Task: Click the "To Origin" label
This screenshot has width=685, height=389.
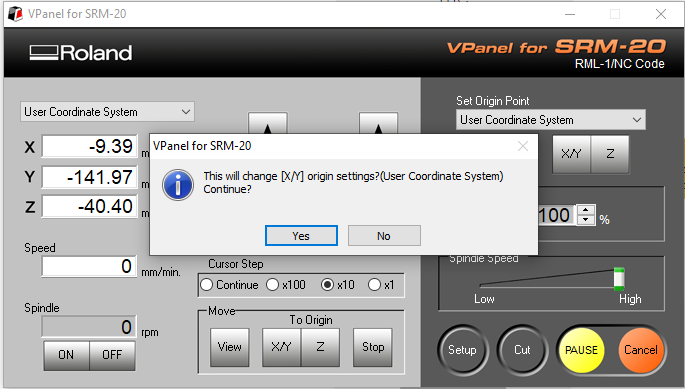Action: tap(311, 320)
